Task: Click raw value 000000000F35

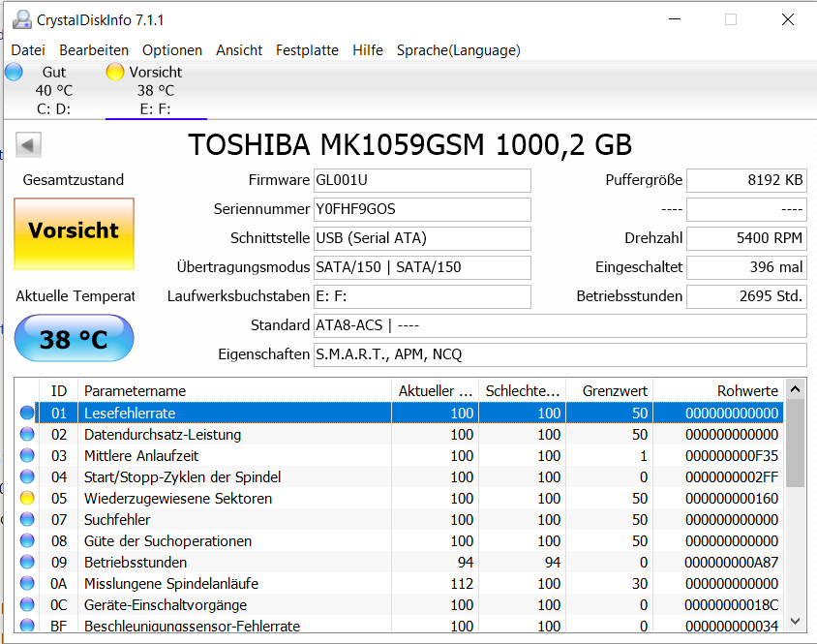Action: tap(732, 456)
